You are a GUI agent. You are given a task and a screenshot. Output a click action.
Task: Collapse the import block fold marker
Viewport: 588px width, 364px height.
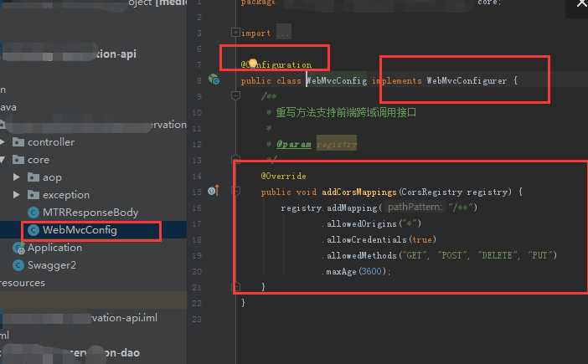tap(235, 32)
